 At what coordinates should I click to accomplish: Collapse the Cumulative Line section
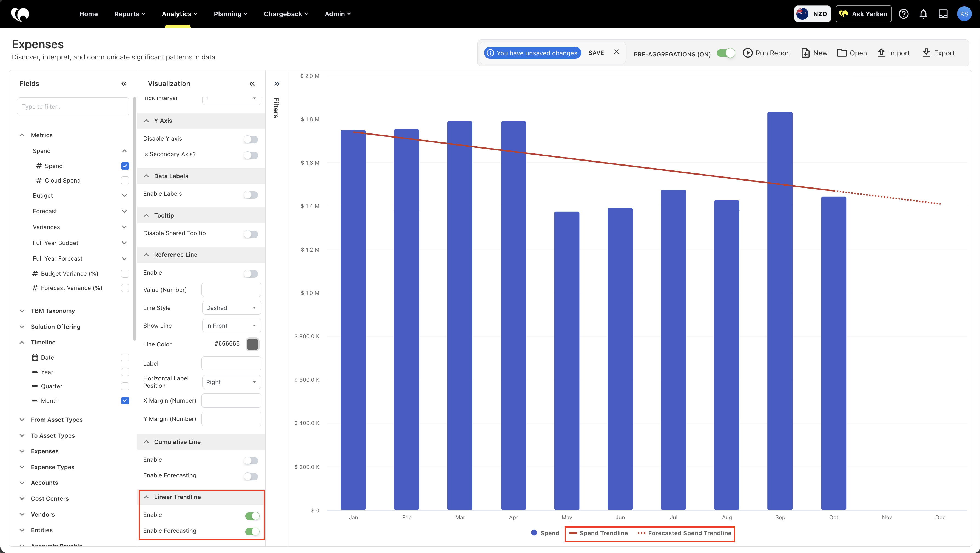(x=146, y=442)
